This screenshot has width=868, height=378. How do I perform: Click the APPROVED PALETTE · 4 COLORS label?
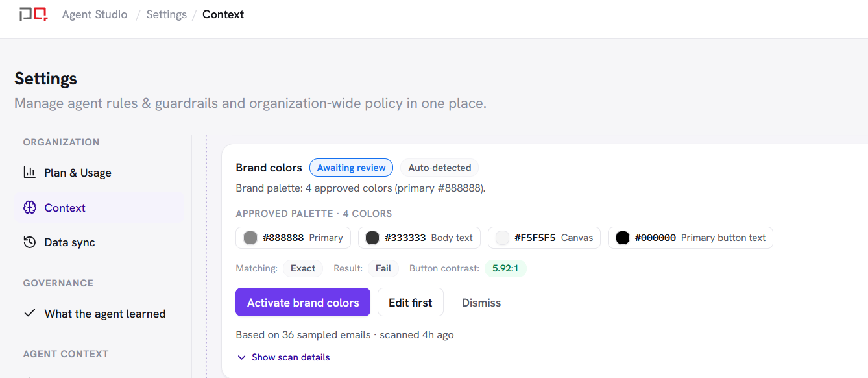click(x=314, y=214)
